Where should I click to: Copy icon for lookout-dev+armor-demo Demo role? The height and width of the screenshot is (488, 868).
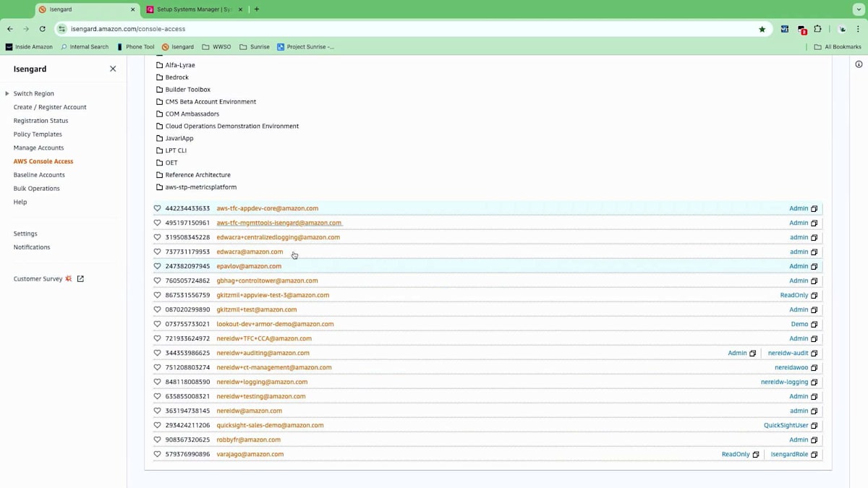pyautogui.click(x=814, y=325)
